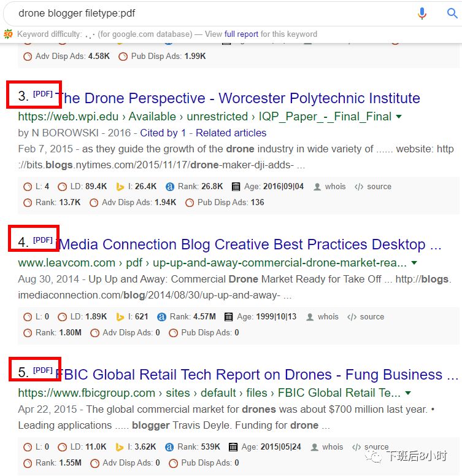Click the whois person icon for leavcom.com
The image size is (462, 476).
point(310,317)
